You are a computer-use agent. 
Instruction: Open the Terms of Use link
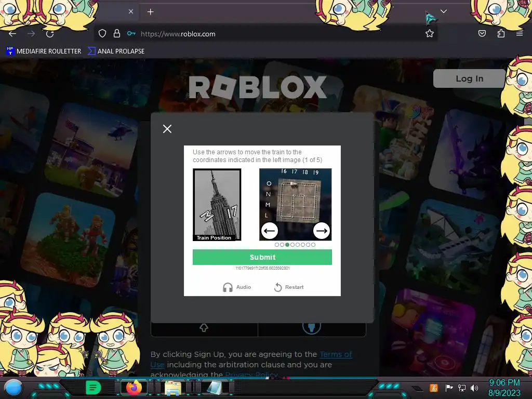click(x=251, y=360)
